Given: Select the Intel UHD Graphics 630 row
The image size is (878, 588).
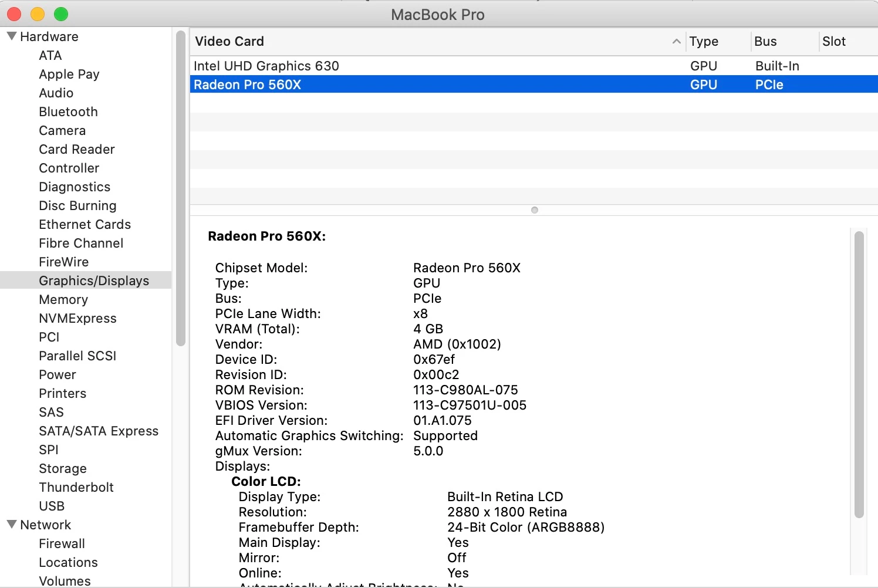Looking at the screenshot, I should coord(534,66).
